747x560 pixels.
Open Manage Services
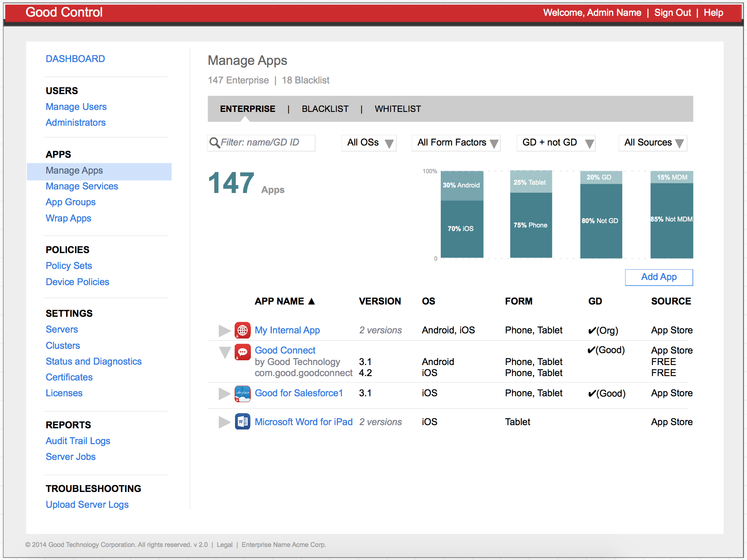pyautogui.click(x=82, y=186)
